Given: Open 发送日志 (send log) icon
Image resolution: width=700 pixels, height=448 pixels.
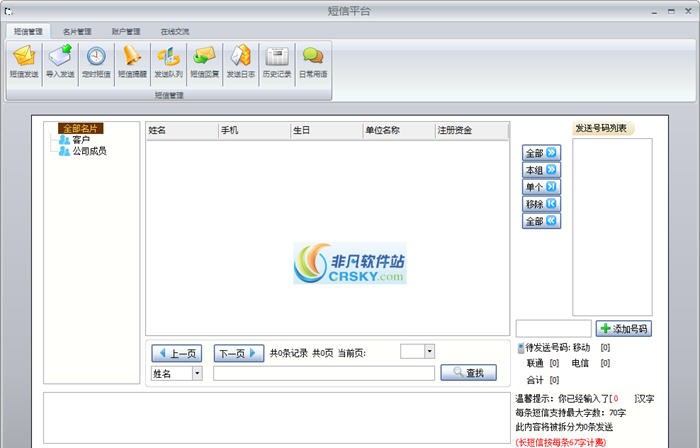Looking at the screenshot, I should click(x=241, y=62).
